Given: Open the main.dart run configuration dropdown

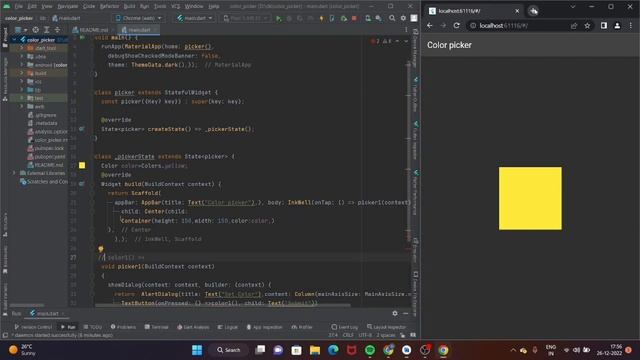Looking at the screenshot, I should (x=195, y=18).
